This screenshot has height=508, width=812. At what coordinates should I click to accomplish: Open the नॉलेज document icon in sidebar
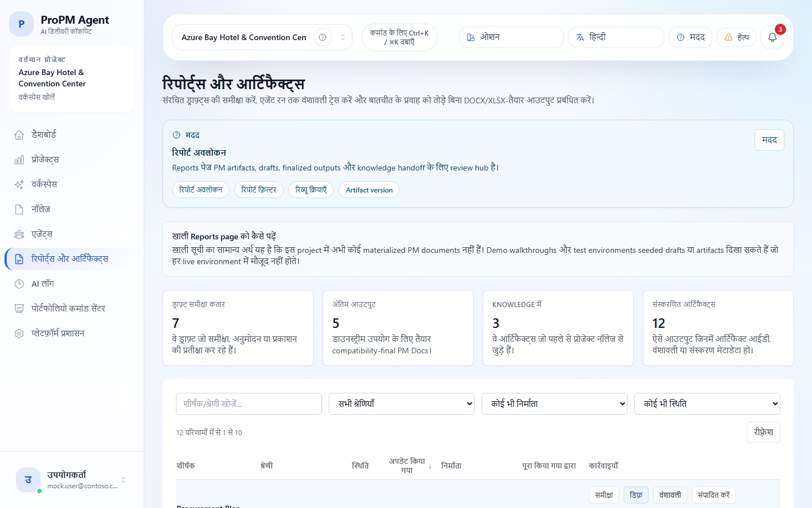(19, 209)
